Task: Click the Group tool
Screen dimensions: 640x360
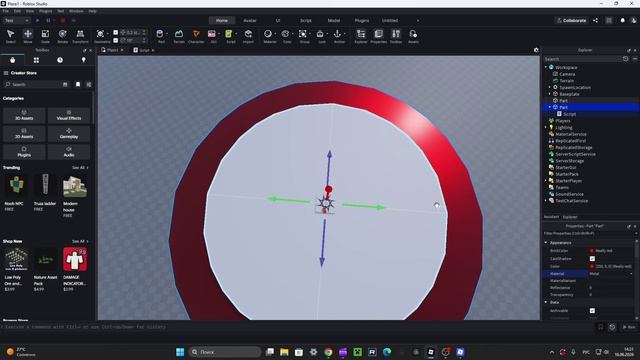Action: click(303, 36)
